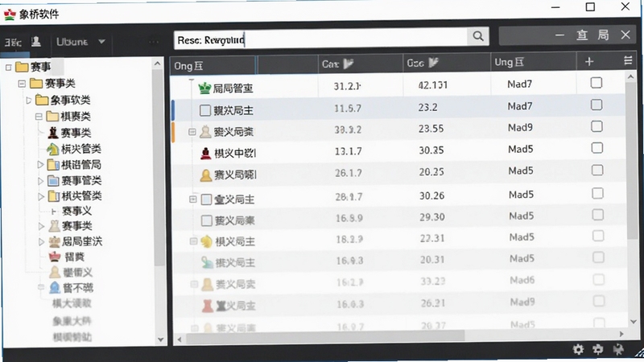Viewport: 644px width, 362px height.
Task: Close the right toolbar panel with its X
Action: [x=625, y=35]
